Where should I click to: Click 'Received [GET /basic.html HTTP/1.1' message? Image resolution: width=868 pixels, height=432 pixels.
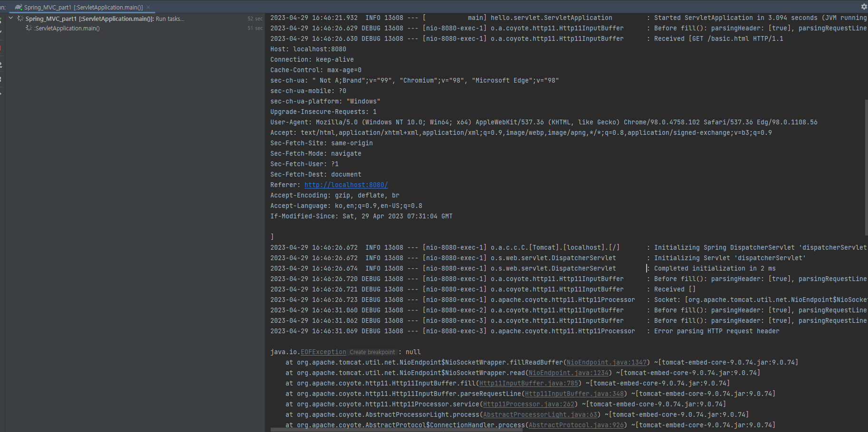(718, 38)
